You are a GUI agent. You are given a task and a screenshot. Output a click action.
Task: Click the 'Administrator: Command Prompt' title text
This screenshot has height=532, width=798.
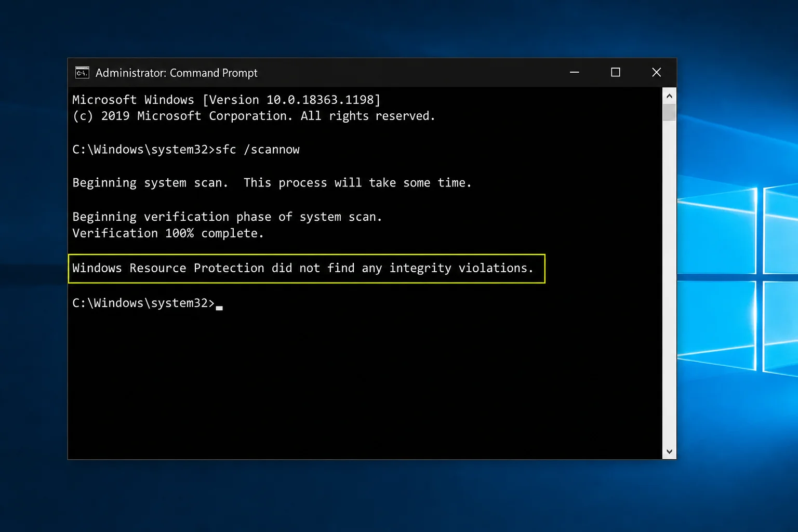[x=177, y=73]
